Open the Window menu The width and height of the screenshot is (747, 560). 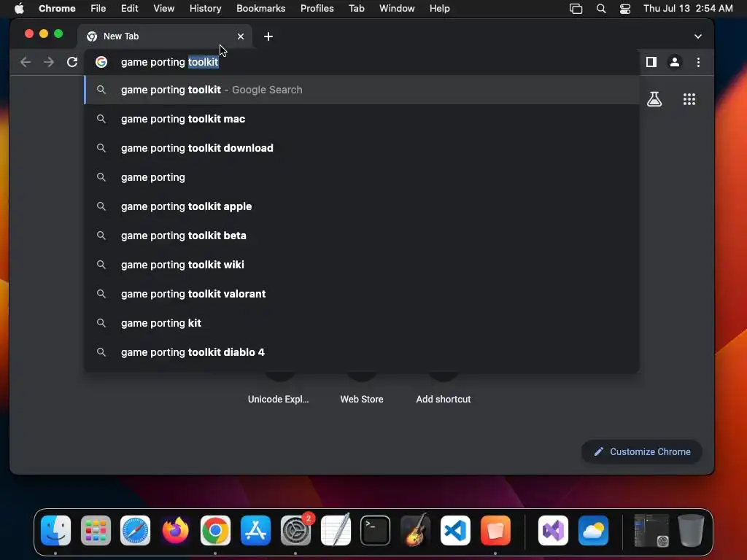[x=397, y=9]
